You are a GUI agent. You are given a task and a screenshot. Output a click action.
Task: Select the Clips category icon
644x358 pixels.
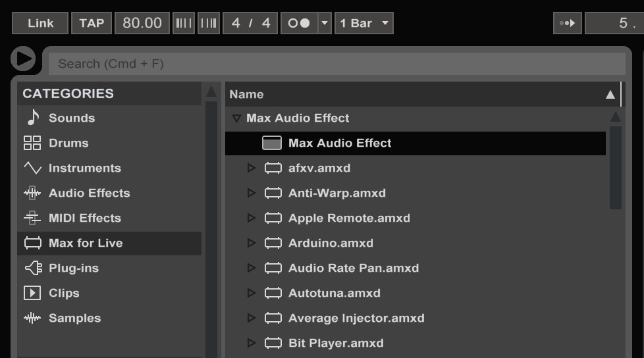(32, 293)
